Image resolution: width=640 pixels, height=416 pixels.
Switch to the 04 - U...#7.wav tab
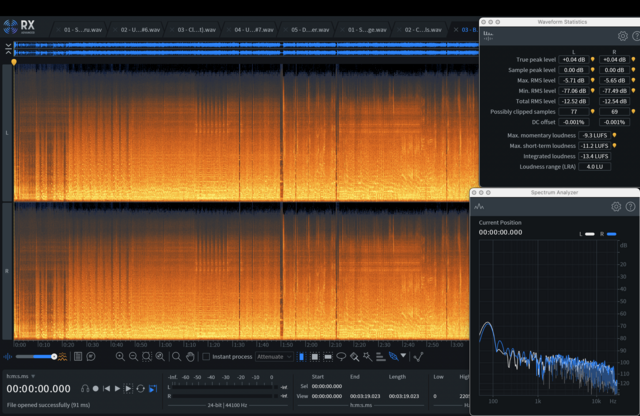254,30
